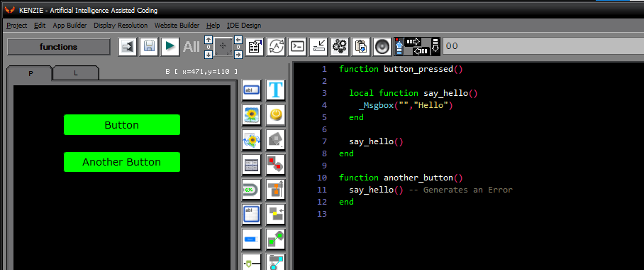Click the circular arrows letter A icon
Image resolution: width=644 pixels, height=270 pixels.
(x=276, y=46)
